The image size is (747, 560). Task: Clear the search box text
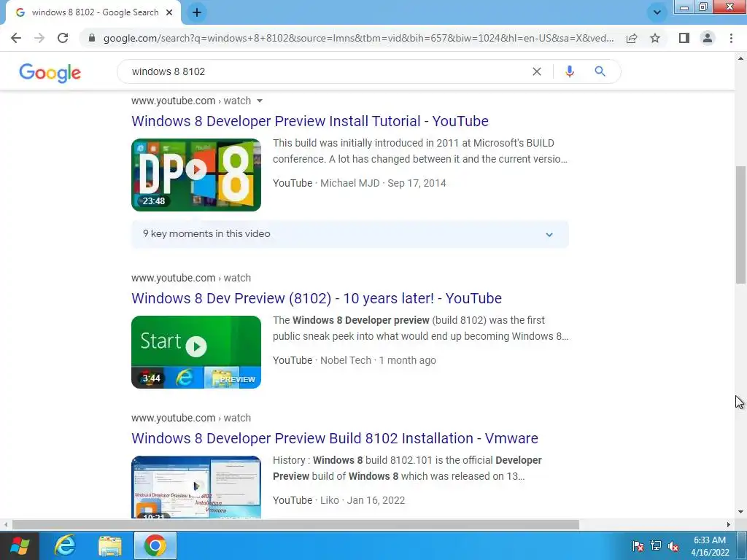click(537, 71)
